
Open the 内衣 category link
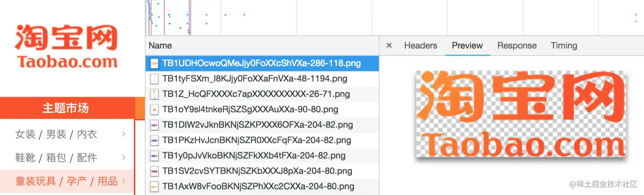tap(87, 135)
